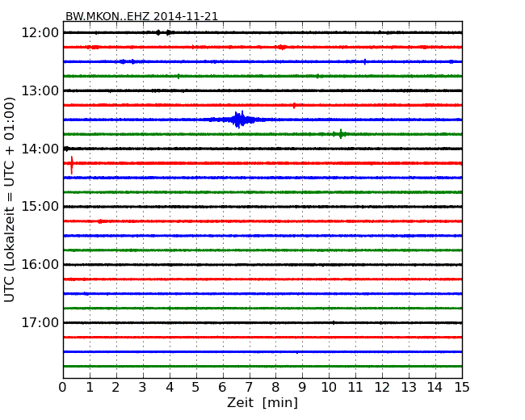Image resolution: width=525 pixels, height=420 pixels.
Task: Click x-axis tick label 2
Action: 115,387
